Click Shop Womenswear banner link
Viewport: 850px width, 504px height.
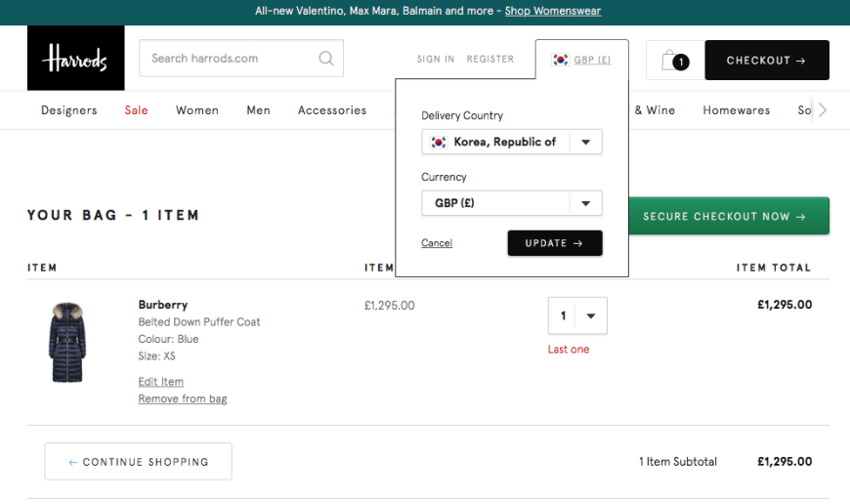553,11
